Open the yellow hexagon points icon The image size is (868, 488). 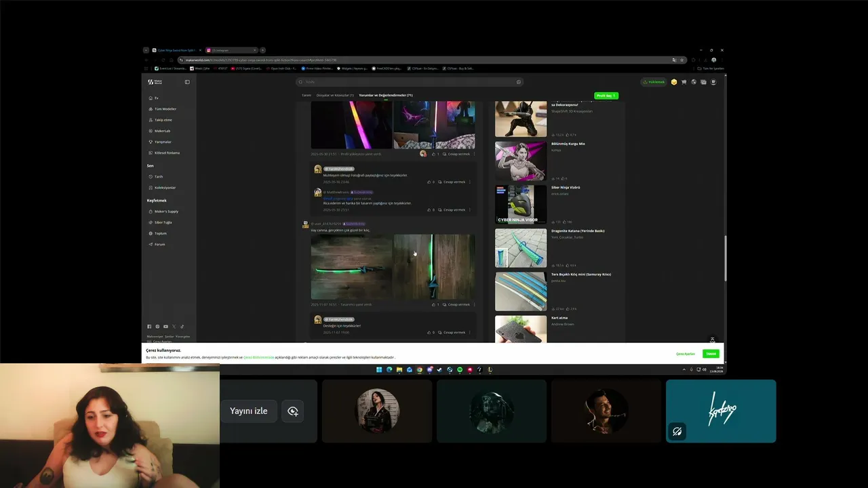(674, 82)
